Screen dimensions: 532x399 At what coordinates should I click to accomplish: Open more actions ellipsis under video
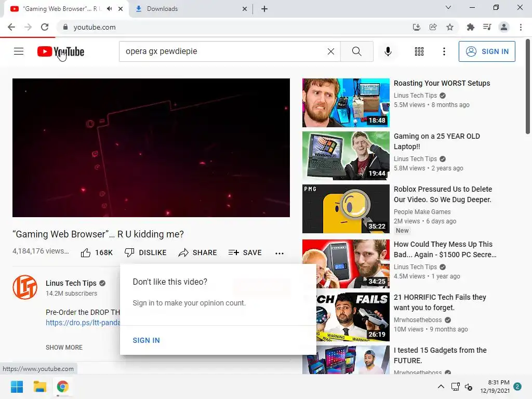[x=279, y=253]
